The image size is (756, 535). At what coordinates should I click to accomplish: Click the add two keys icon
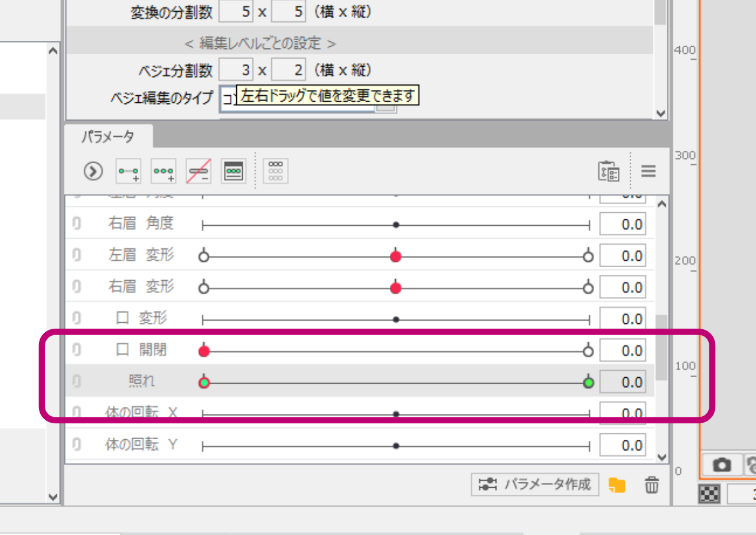128,171
